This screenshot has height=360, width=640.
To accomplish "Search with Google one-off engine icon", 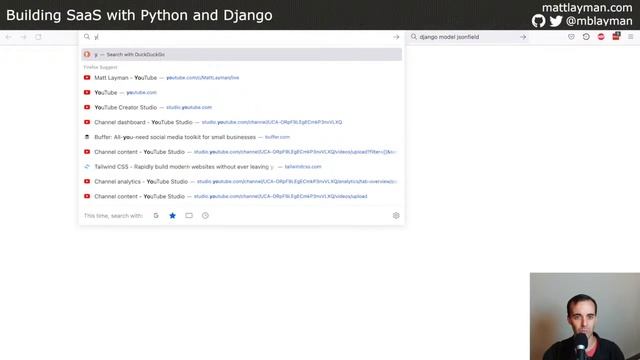I will [x=156, y=216].
